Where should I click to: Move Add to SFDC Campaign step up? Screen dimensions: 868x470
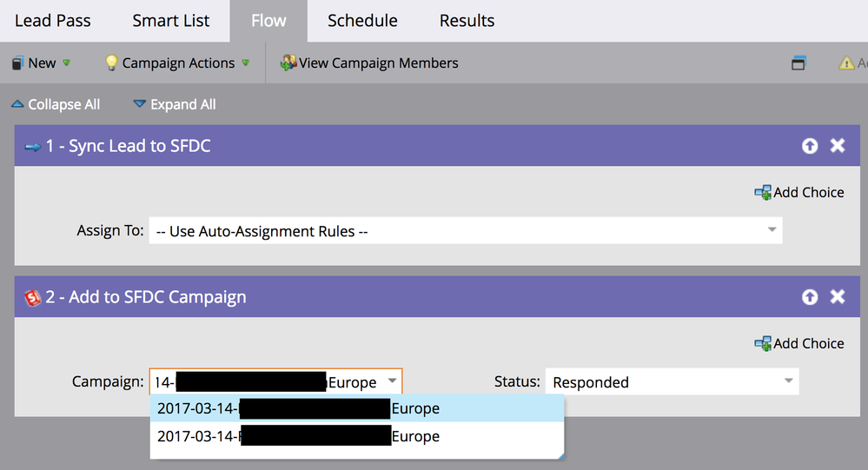(x=810, y=297)
